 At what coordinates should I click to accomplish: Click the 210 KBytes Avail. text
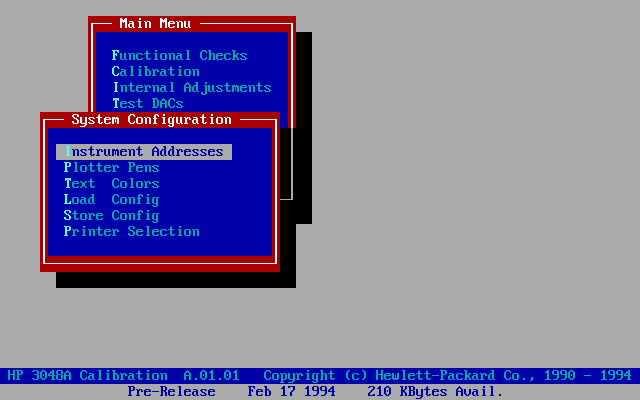[x=435, y=391]
